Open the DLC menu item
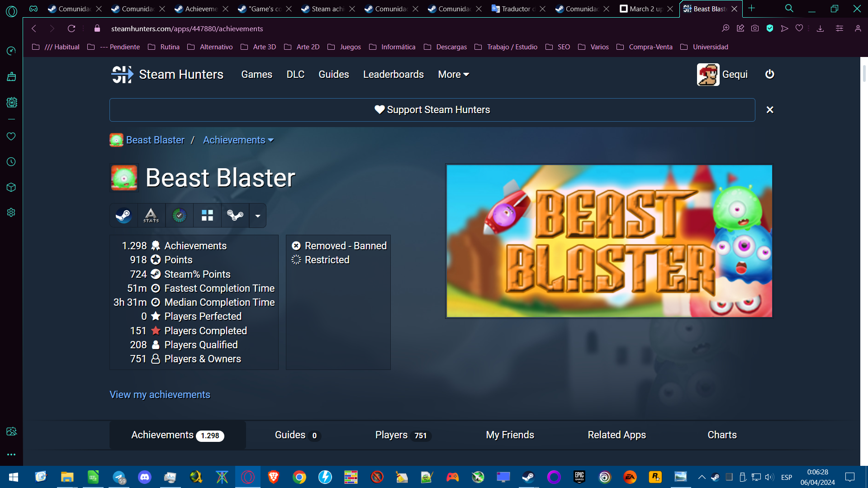 click(x=295, y=74)
